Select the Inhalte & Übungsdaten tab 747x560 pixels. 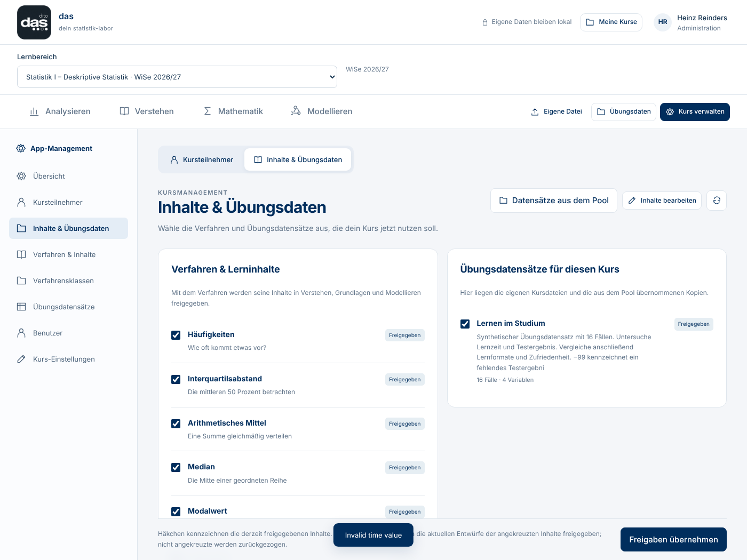[298, 159]
